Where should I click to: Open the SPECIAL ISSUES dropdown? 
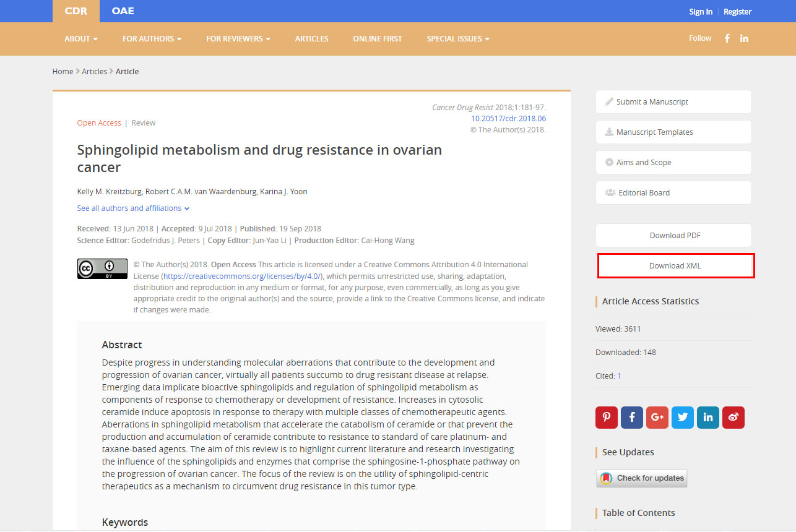(x=457, y=38)
